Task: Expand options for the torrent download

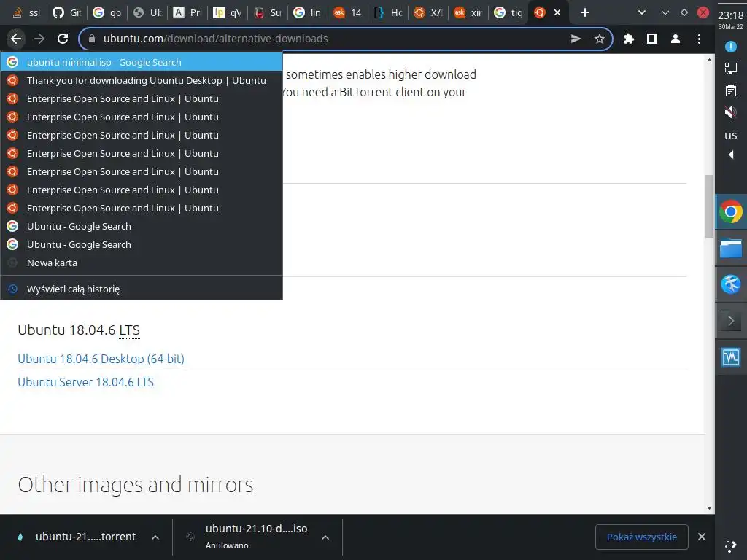Action: pyautogui.click(x=155, y=537)
